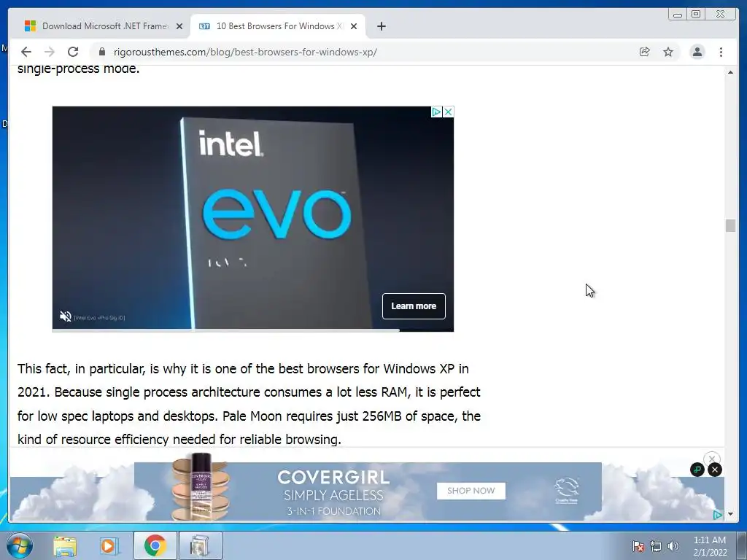The height and width of the screenshot is (560, 747).
Task: Click SHOP NOW on Covergirl banner
Action: 471,491
